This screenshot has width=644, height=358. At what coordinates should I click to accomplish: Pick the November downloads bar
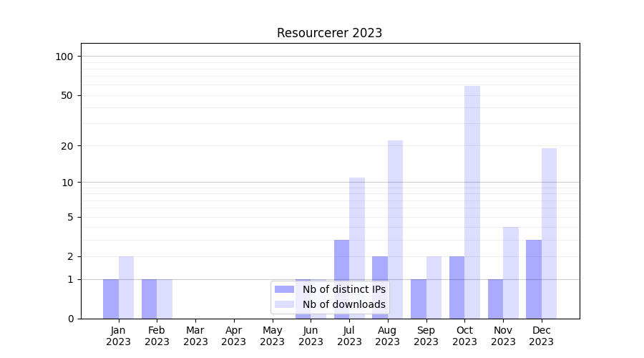click(511, 272)
